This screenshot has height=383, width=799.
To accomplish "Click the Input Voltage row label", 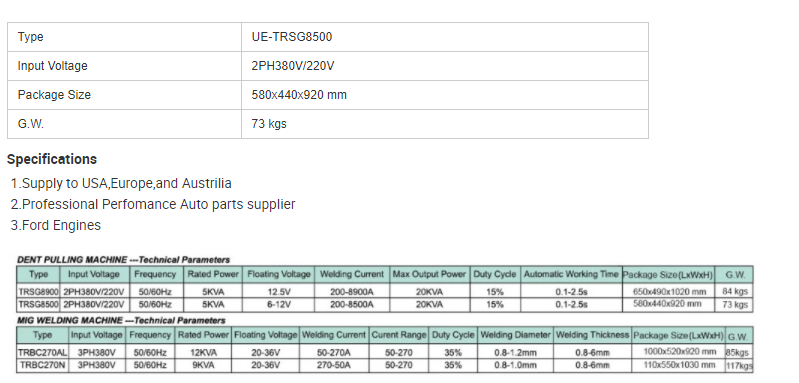I will coord(52,66).
